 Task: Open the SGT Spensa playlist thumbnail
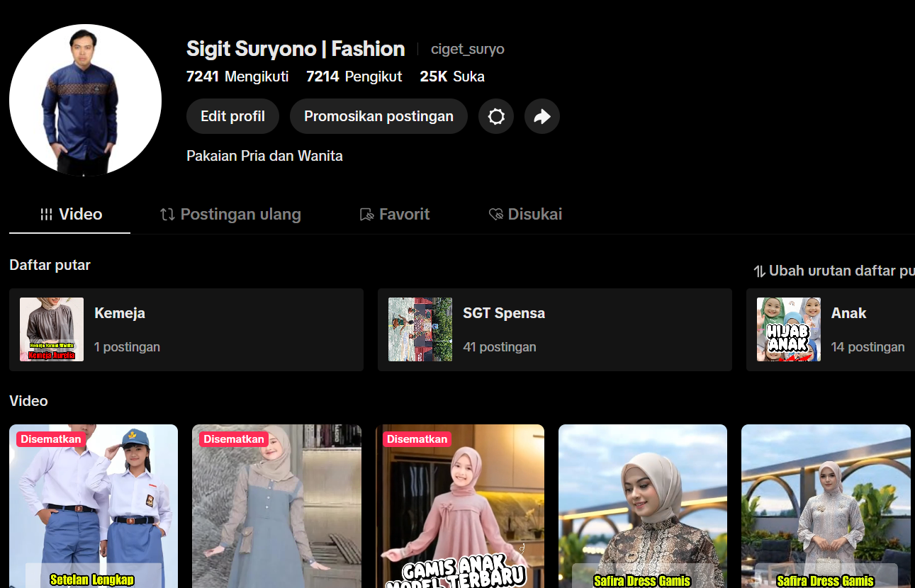[x=420, y=329]
